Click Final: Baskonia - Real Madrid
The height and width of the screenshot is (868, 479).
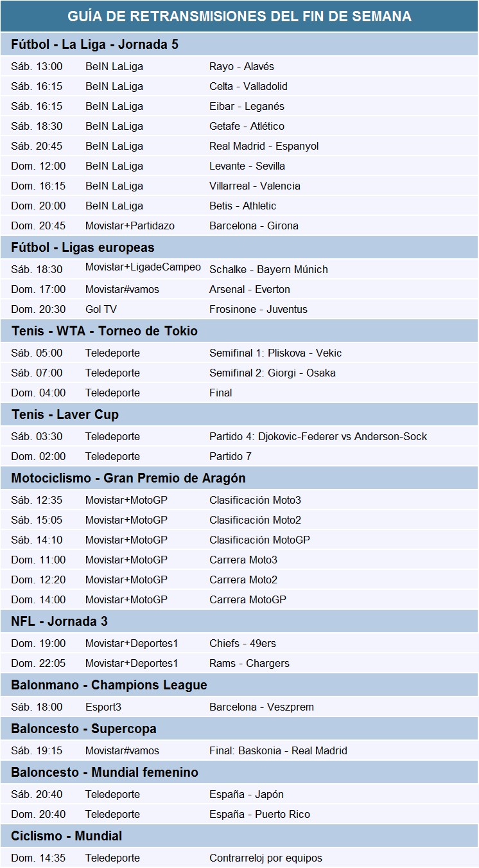coord(278,750)
